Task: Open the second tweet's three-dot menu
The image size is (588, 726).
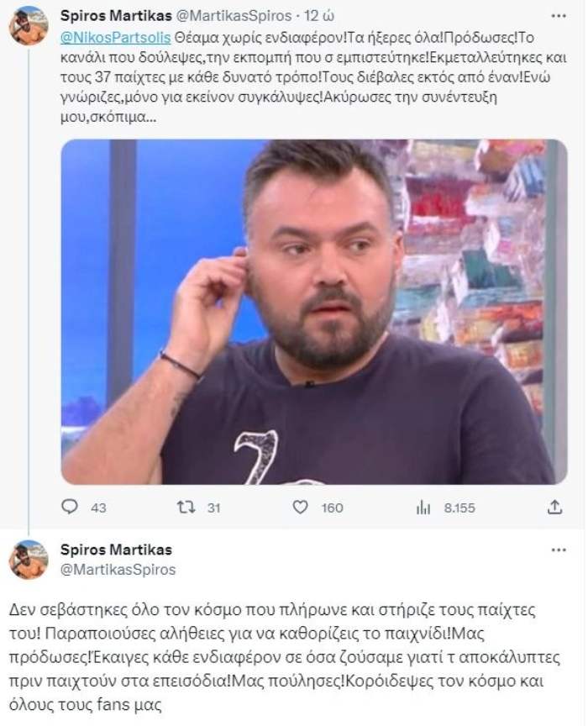Action: pyautogui.click(x=559, y=550)
